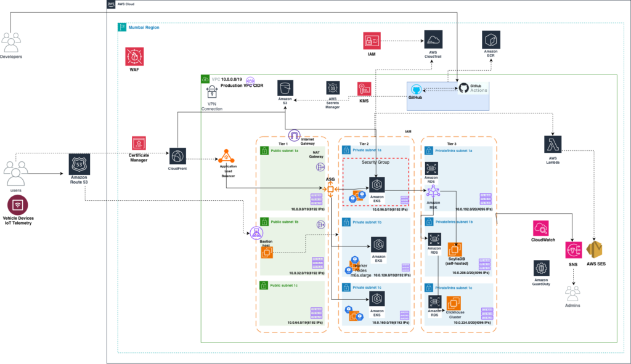The width and height of the screenshot is (631, 364).
Task: Click Amazon RDS icon in Private/Intra subnet 1c
Action: pos(435,302)
